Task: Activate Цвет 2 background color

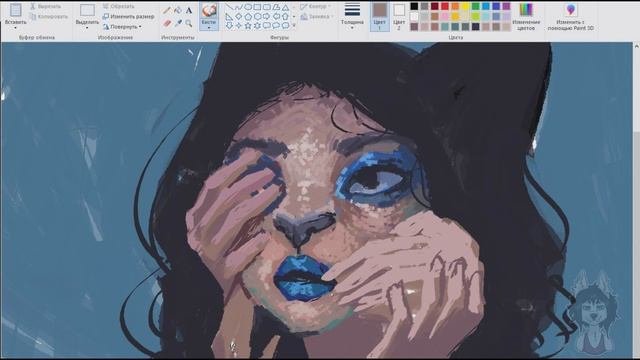Action: coord(399,16)
